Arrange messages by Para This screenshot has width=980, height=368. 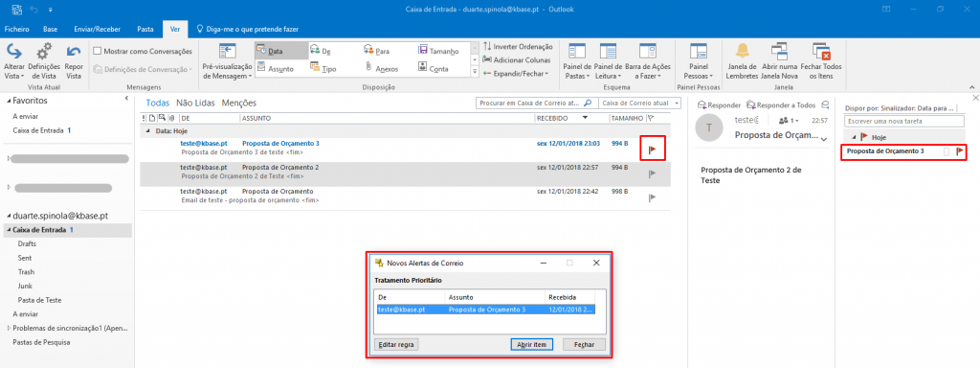376,51
